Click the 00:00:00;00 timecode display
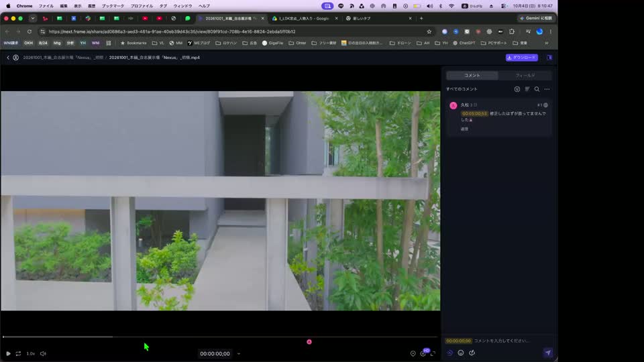The width and height of the screenshot is (644, 362). pyautogui.click(x=215, y=354)
